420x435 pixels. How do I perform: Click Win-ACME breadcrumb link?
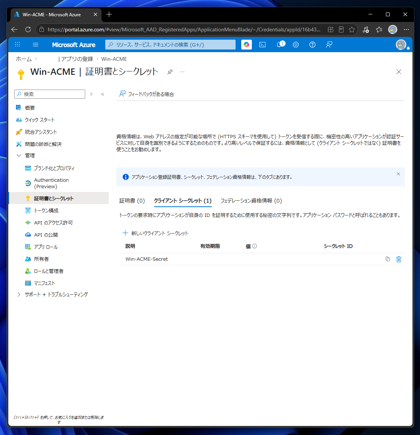point(114,59)
